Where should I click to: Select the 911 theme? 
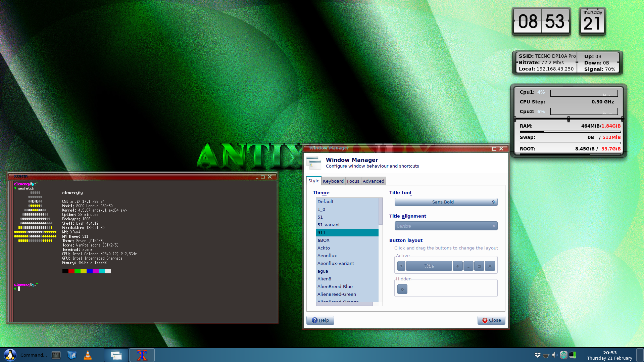pos(347,232)
